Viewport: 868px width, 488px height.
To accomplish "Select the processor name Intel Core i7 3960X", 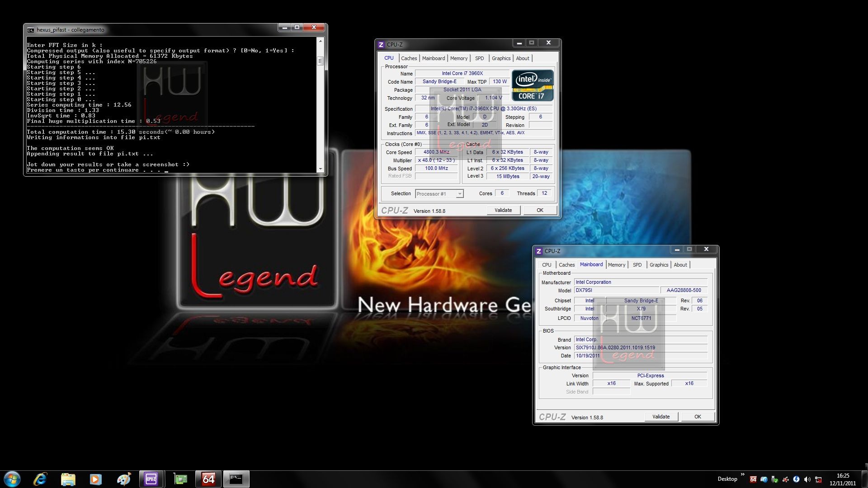I will coord(462,73).
